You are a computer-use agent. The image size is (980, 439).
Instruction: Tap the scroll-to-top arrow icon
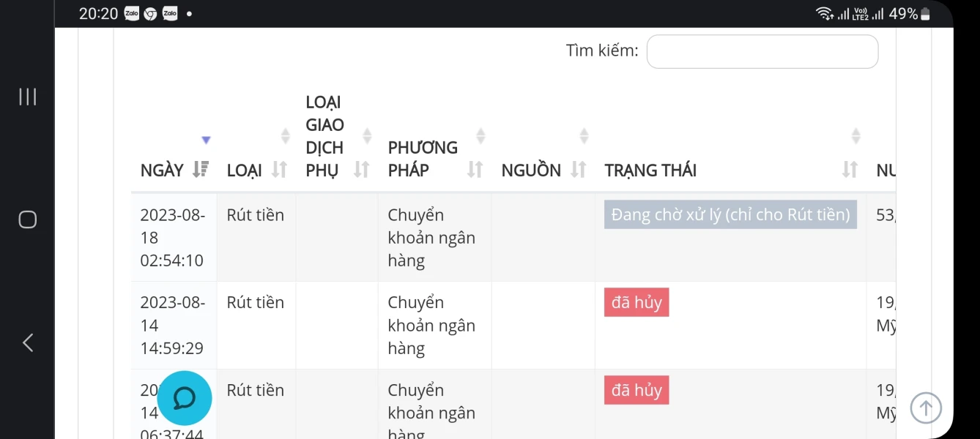pyautogui.click(x=926, y=408)
